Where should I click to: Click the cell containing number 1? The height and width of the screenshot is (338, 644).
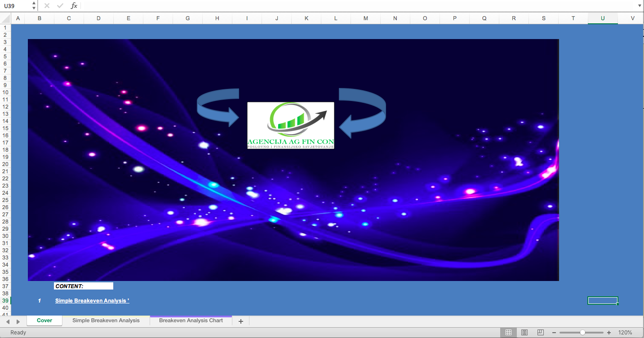pyautogui.click(x=40, y=300)
